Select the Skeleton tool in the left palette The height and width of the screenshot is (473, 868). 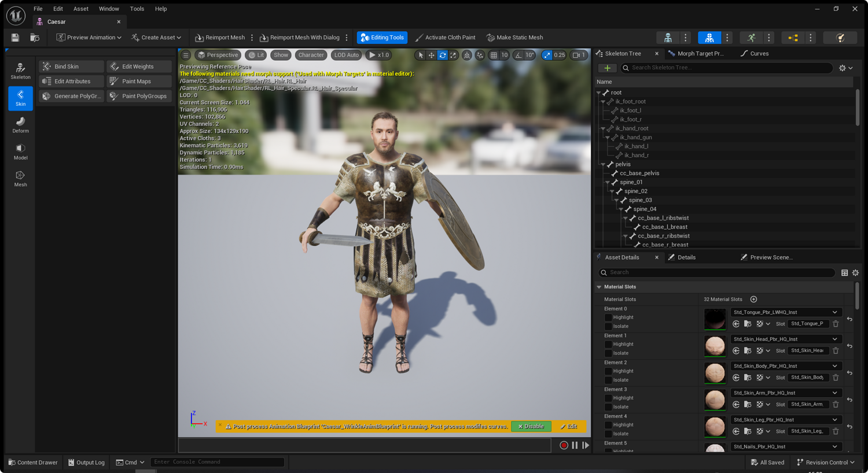click(x=20, y=71)
